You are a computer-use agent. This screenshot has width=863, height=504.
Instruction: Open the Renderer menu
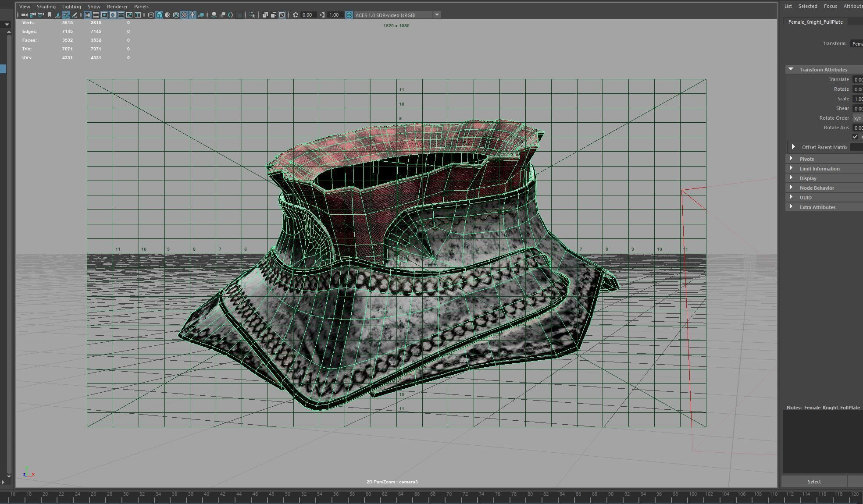tap(117, 7)
